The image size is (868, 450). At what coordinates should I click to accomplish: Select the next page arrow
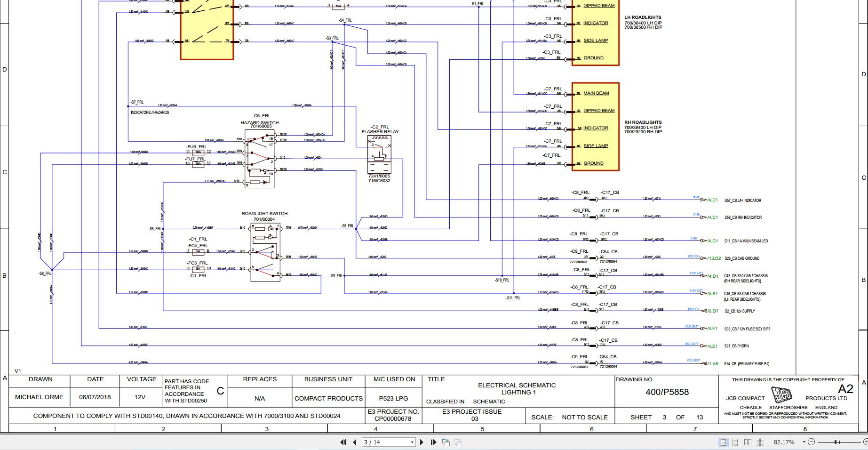(x=422, y=442)
